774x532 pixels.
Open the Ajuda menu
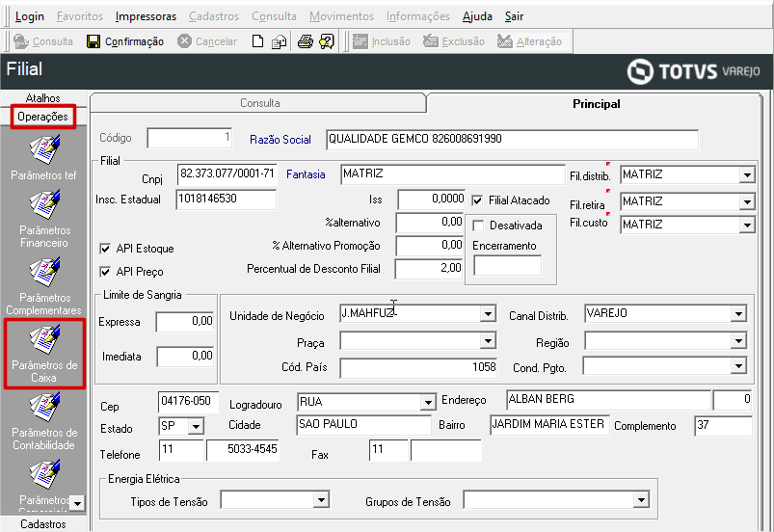pyautogui.click(x=477, y=16)
